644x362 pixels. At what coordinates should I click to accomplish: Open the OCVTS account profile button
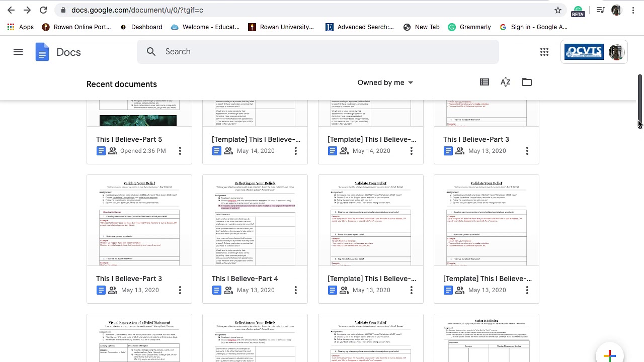point(594,52)
